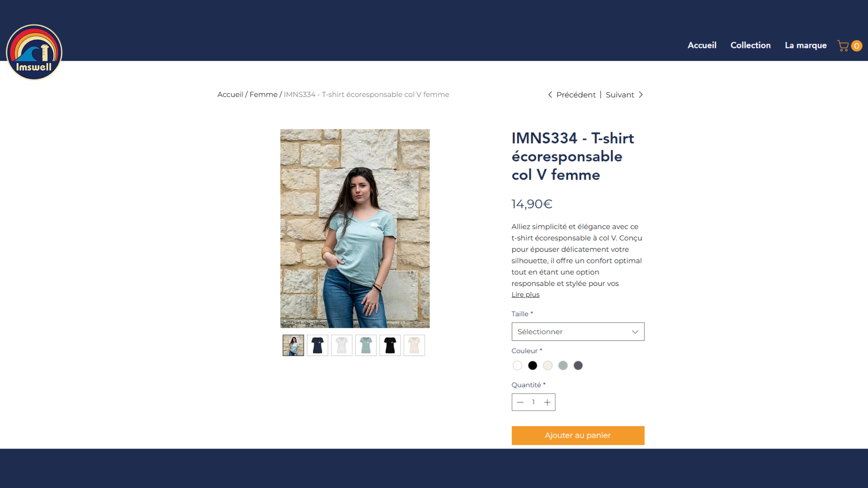Screen dimensions: 868x488
Task: Choose the cream colour option
Action: (x=548, y=365)
